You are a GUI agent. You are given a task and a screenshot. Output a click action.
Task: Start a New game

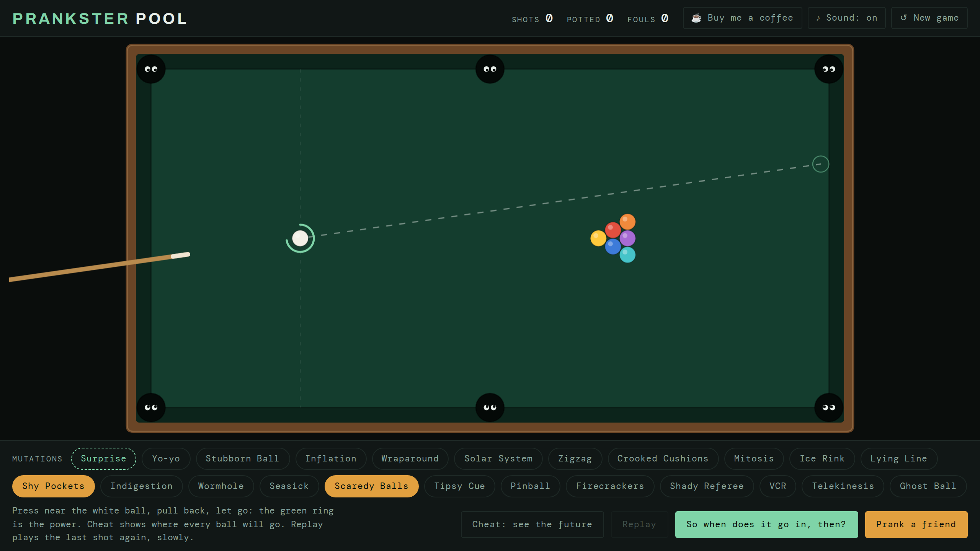coord(929,18)
